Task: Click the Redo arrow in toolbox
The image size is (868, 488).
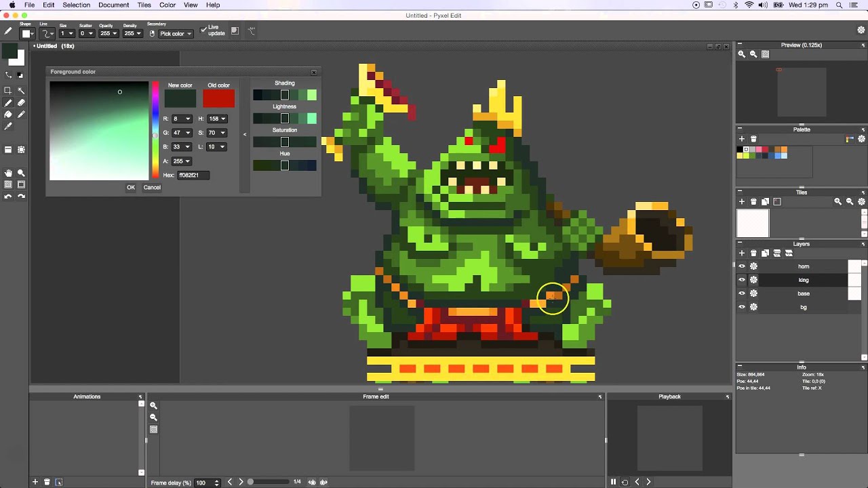Action: [x=21, y=197]
